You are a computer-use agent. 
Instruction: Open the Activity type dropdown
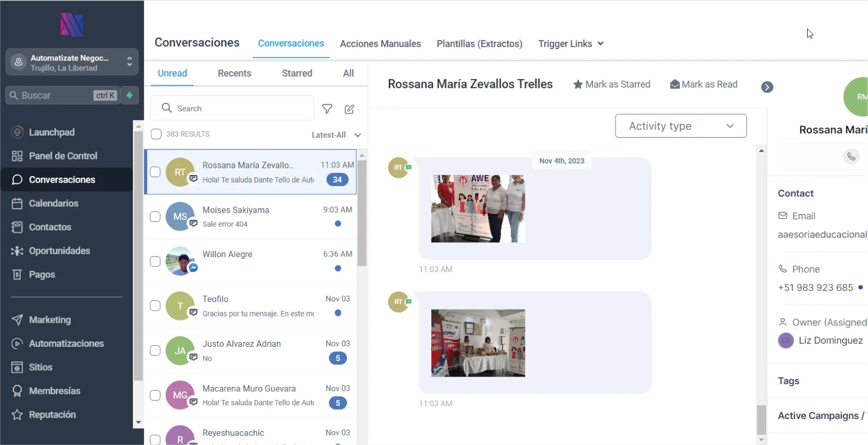click(681, 126)
